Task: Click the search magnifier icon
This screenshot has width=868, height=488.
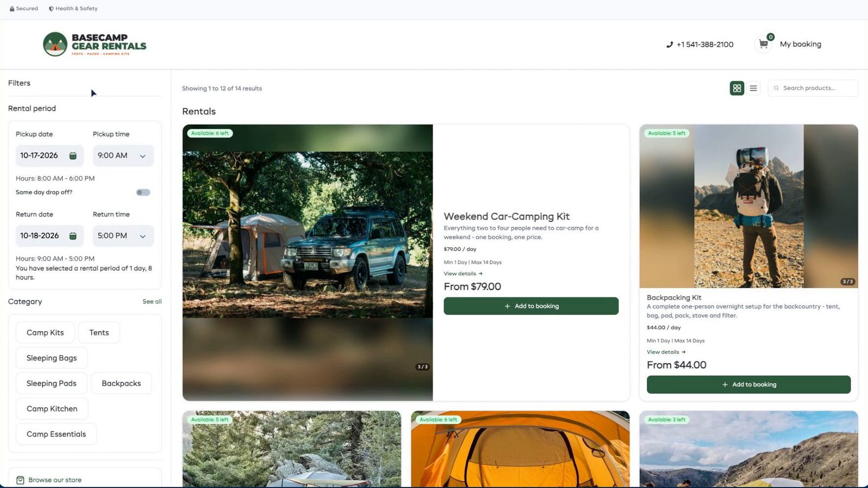Action: click(x=776, y=88)
